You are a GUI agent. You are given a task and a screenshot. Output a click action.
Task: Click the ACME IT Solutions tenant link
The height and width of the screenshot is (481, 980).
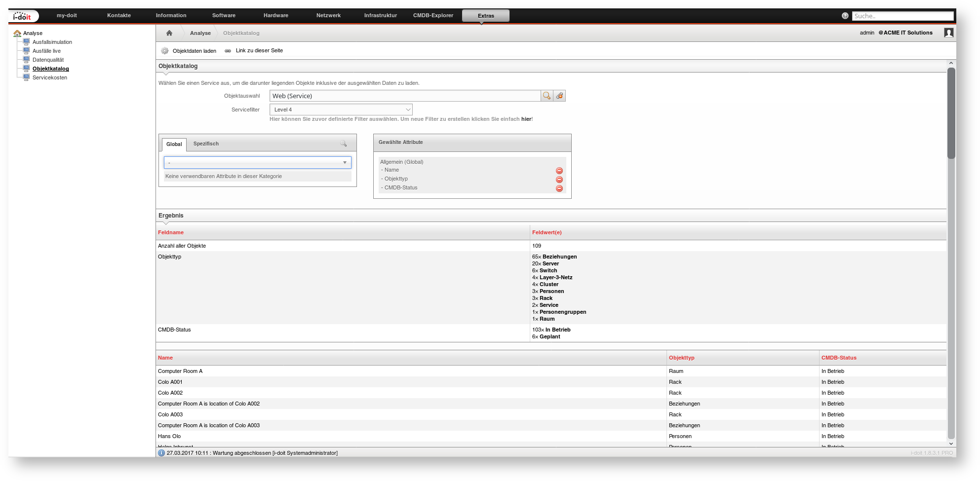(905, 33)
